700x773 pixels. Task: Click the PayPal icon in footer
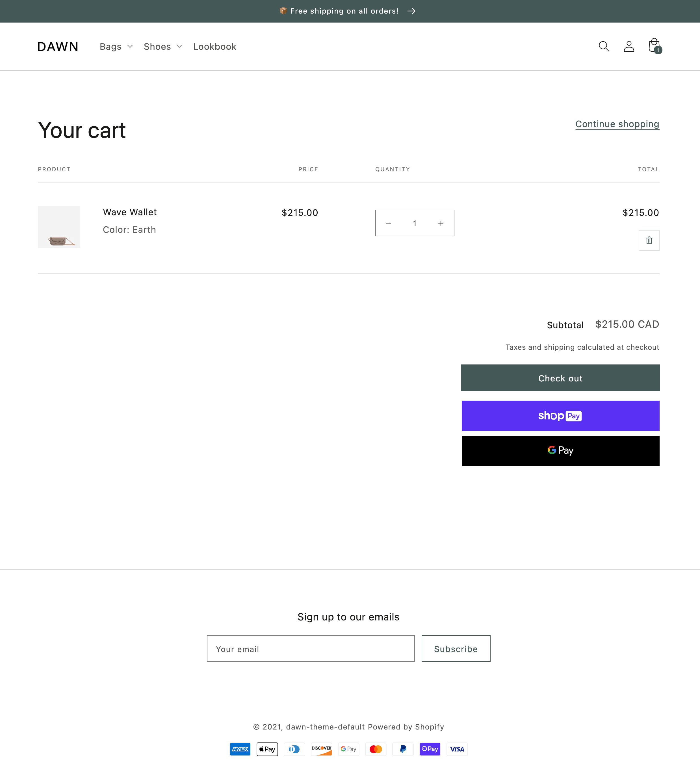click(x=403, y=749)
